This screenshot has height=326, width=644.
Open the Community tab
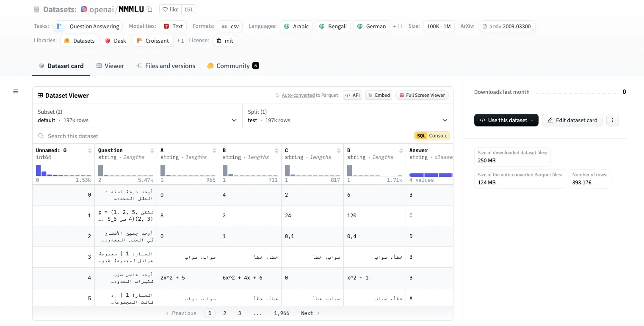tap(232, 66)
